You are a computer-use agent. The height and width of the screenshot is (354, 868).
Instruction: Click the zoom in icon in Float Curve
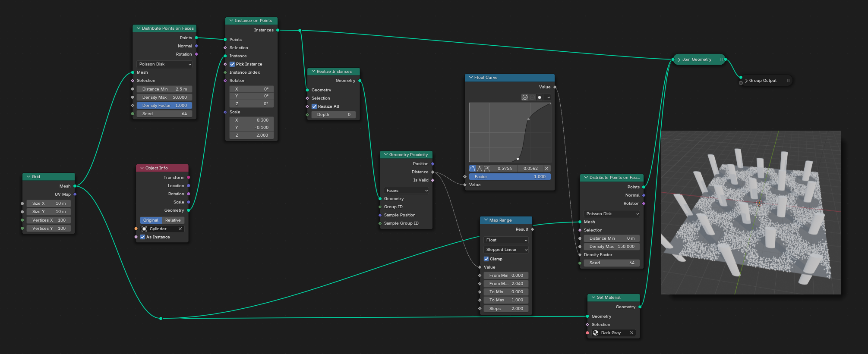tap(525, 97)
